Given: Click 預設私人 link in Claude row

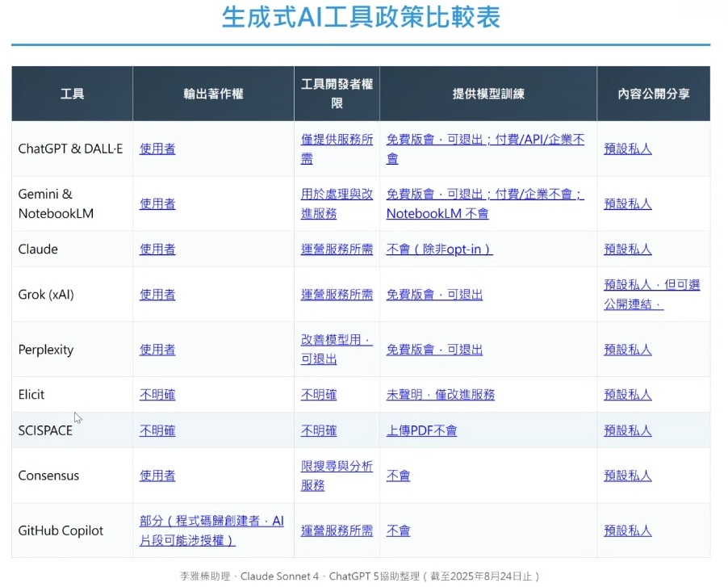Looking at the screenshot, I should click(628, 249).
